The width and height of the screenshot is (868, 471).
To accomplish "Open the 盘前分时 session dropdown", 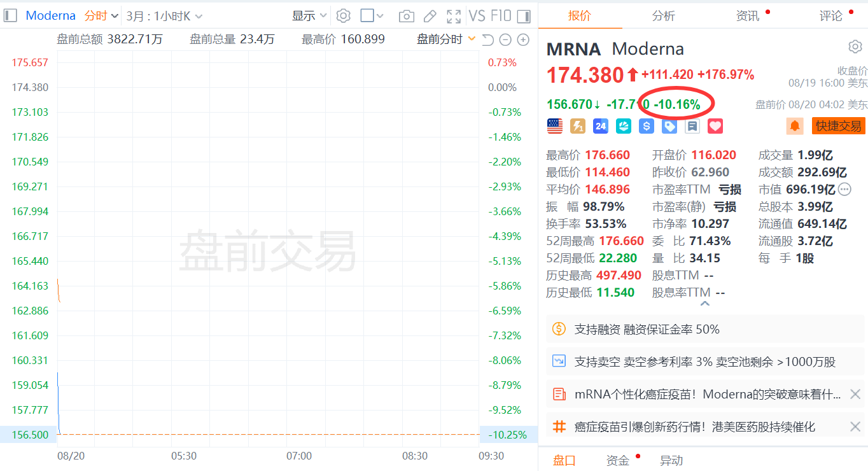I will click(x=446, y=39).
